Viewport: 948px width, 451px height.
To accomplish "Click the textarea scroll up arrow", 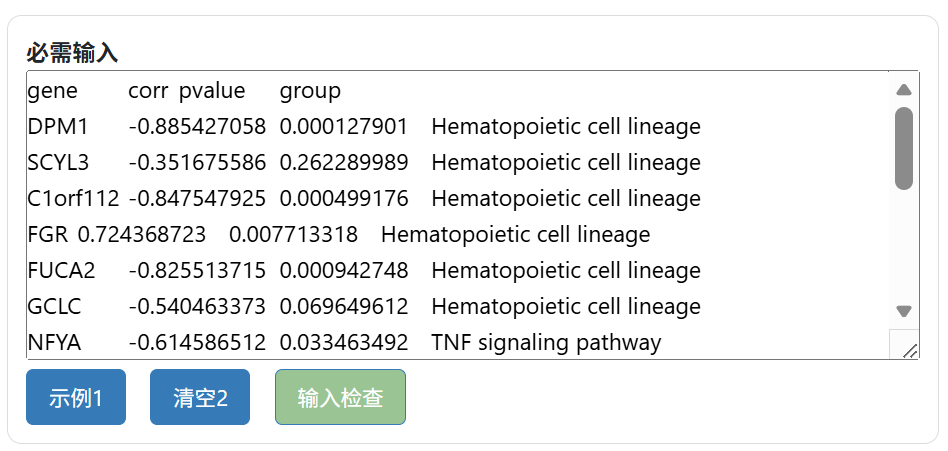I will [x=904, y=90].
